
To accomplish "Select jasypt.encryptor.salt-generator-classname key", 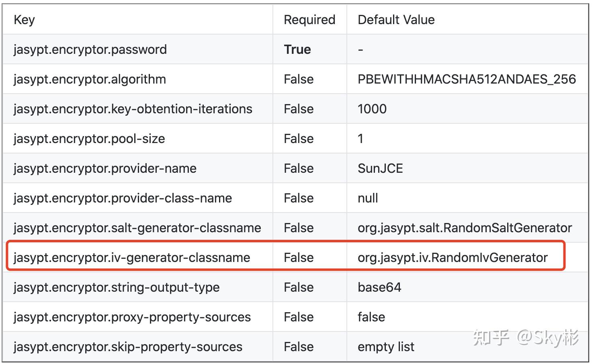I will click(x=137, y=228).
